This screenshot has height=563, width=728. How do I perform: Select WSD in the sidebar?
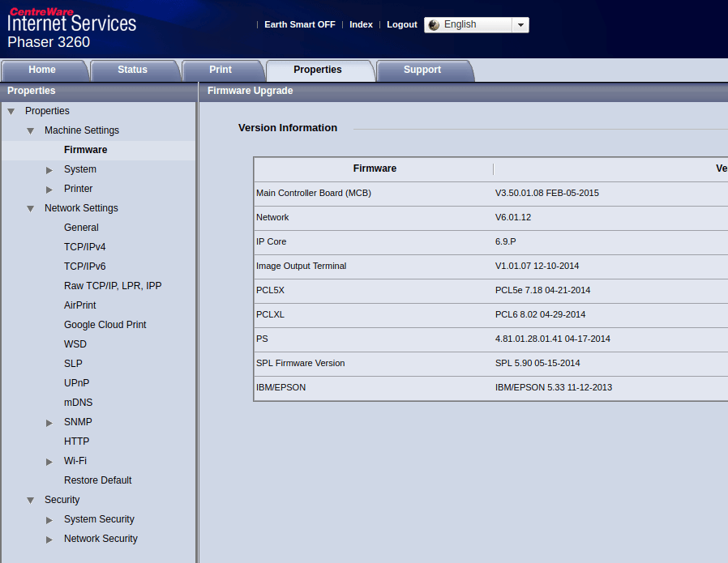point(75,344)
